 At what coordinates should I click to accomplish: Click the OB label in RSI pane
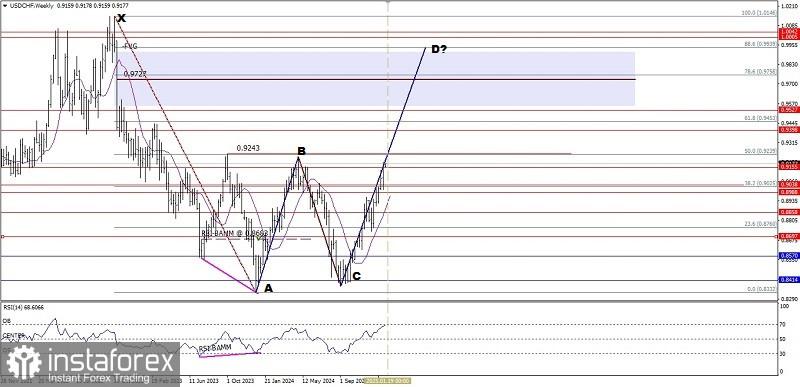coord(7,321)
